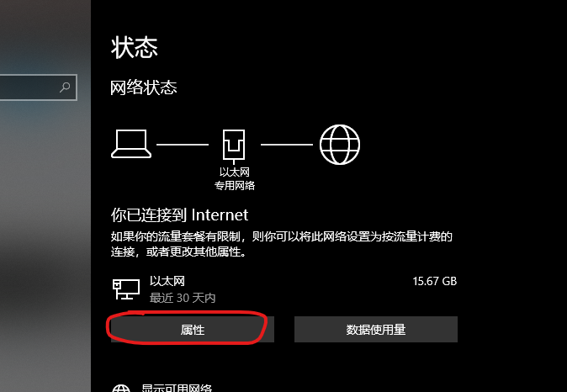Click the line connecting Ethernet and globe
The width and height of the screenshot is (567, 392).
(287, 145)
